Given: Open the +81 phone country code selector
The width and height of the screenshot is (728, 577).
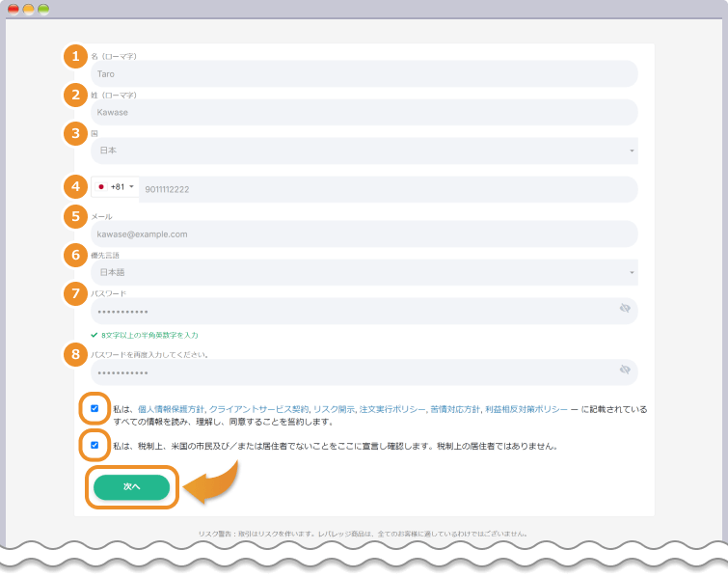Looking at the screenshot, I should 115,187.
